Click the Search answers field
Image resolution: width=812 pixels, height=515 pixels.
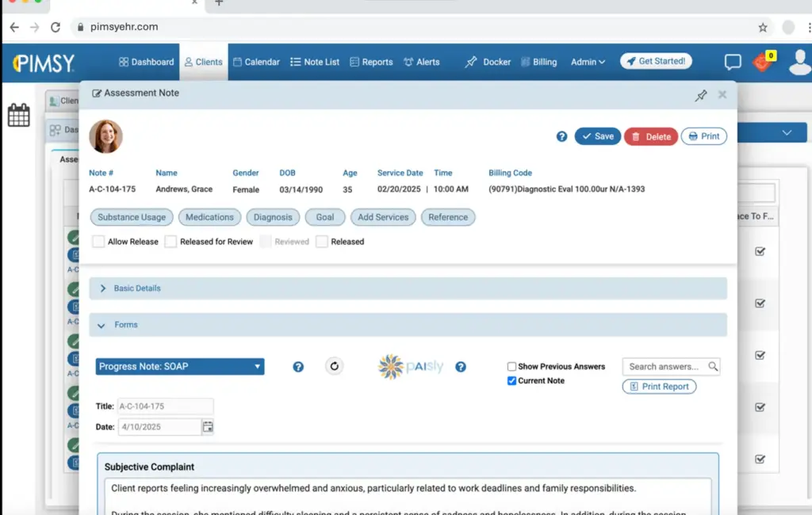665,367
